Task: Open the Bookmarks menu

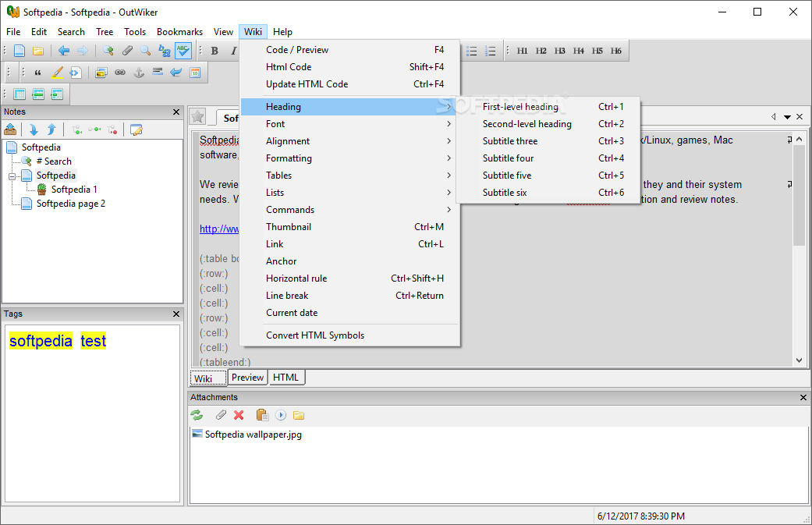Action: click(x=179, y=31)
